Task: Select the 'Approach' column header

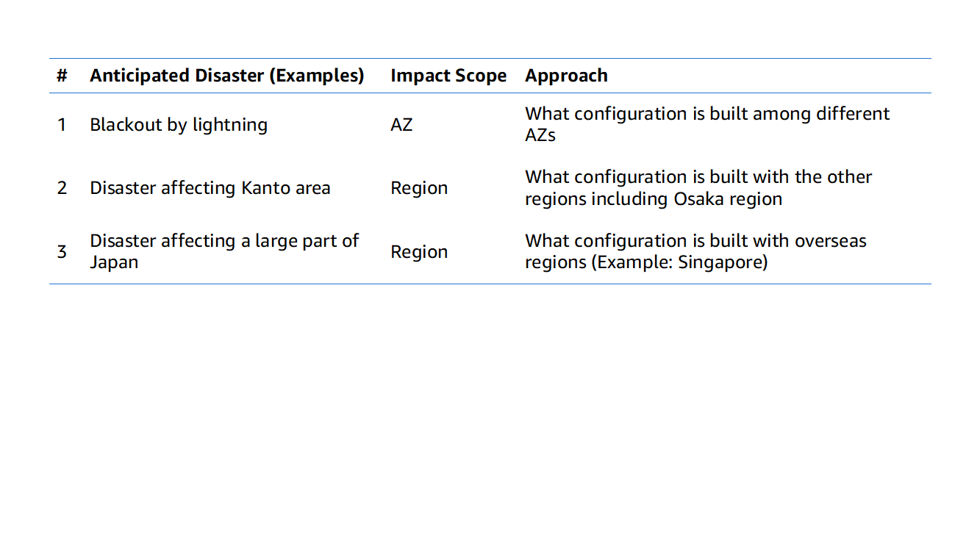Action: tap(566, 76)
